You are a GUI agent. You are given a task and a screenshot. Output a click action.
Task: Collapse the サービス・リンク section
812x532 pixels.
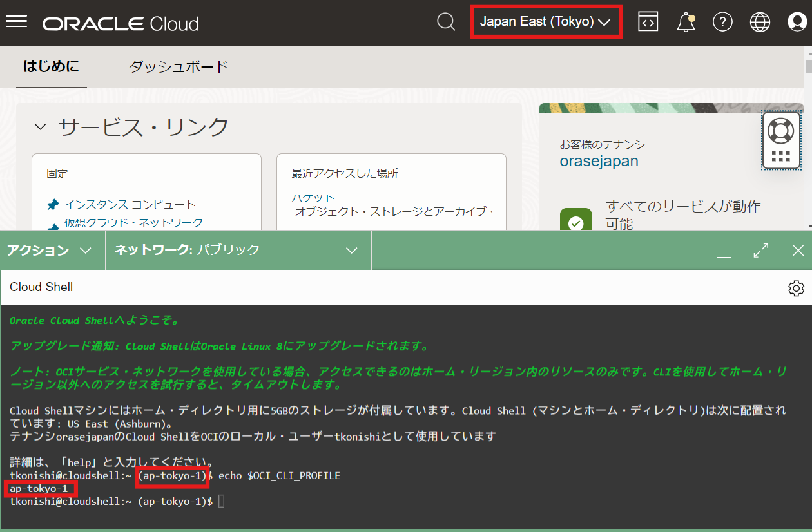41,127
